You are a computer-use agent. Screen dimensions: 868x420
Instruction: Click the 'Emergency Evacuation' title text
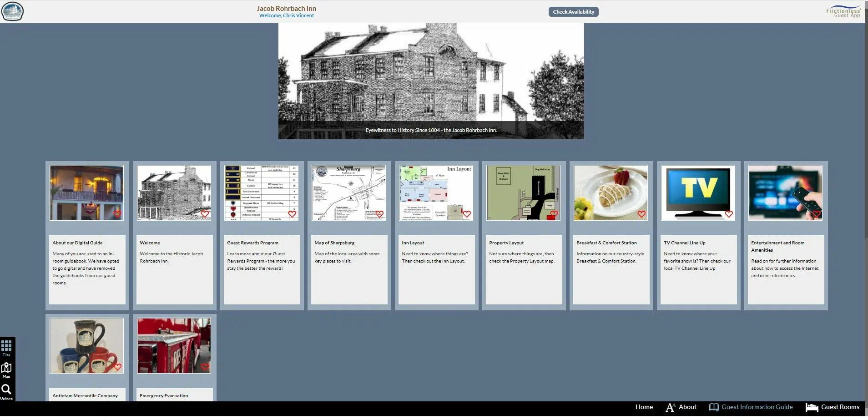coord(164,396)
